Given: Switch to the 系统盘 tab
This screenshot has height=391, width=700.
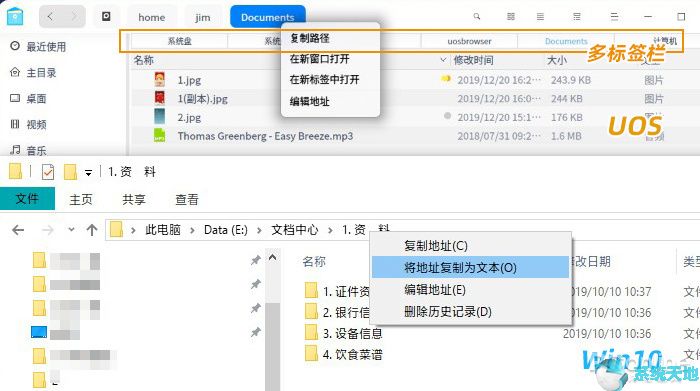Looking at the screenshot, I should pyautogui.click(x=179, y=41).
